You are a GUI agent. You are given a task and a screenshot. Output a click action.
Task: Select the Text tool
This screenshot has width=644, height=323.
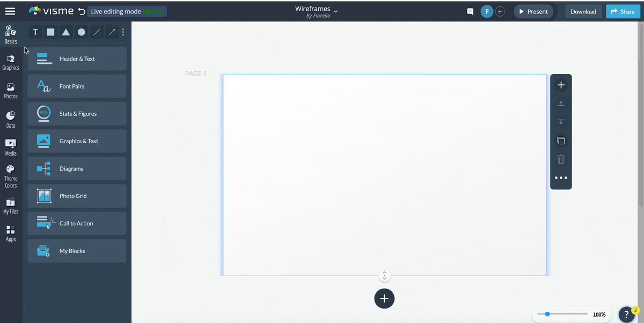(x=35, y=32)
